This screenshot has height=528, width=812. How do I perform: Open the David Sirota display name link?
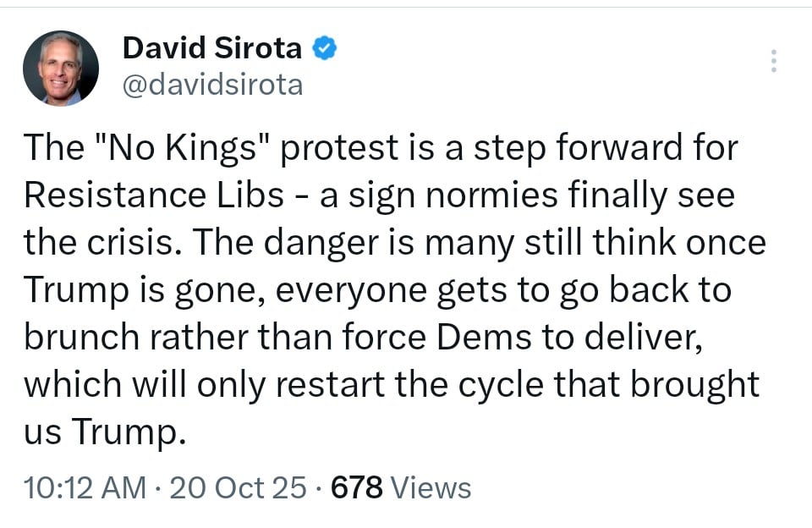pyautogui.click(x=212, y=48)
